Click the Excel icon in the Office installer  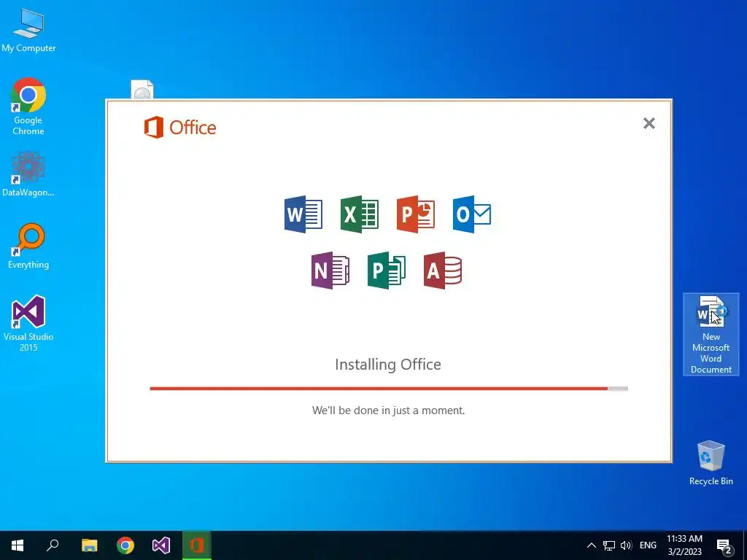359,214
